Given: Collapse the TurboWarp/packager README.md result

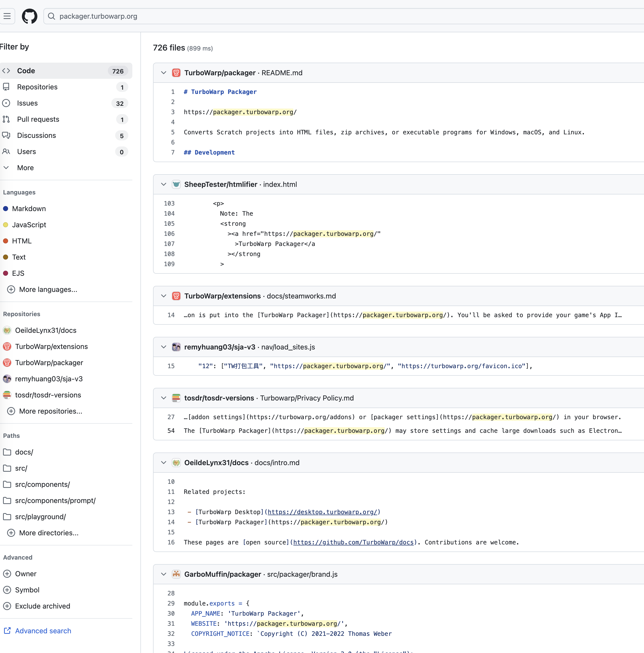Looking at the screenshot, I should [164, 73].
